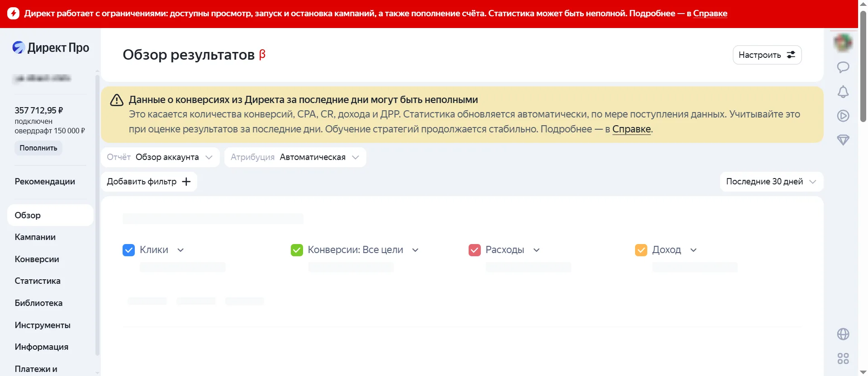Expand the Конверсии: Все цели dropdown arrow
This screenshot has width=868, height=376.
pos(415,250)
